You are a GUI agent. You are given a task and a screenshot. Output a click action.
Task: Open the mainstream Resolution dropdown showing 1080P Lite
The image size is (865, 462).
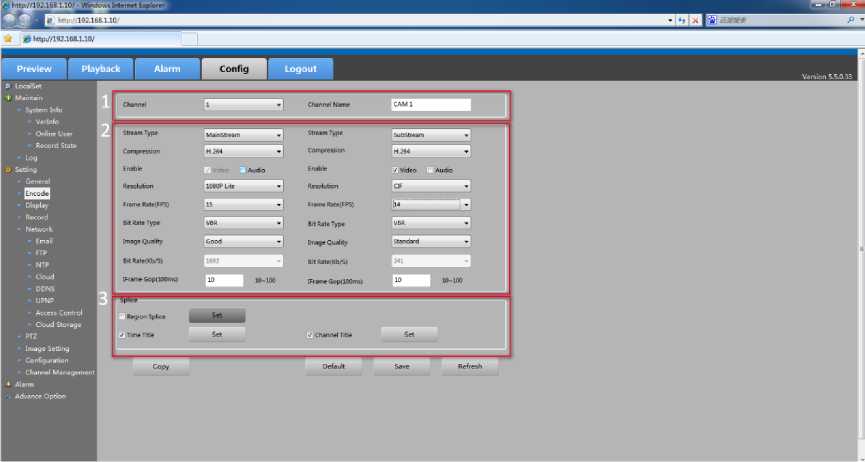point(243,186)
